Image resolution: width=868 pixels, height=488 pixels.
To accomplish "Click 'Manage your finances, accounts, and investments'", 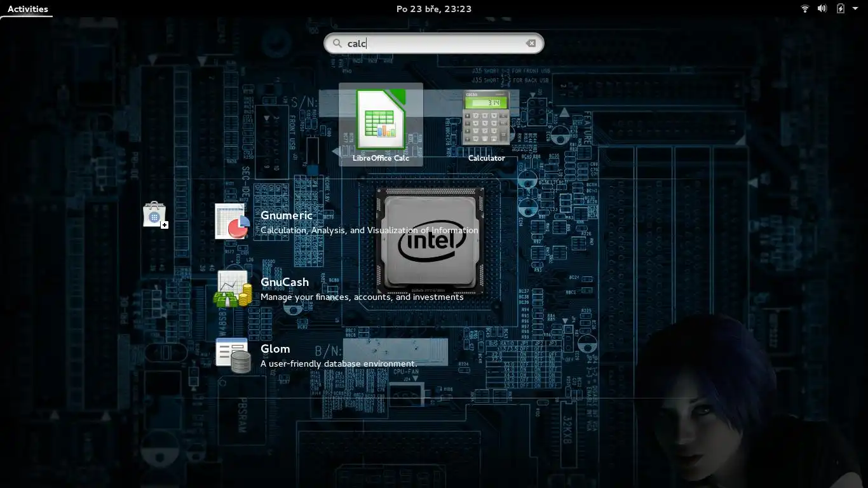I will coord(362,297).
